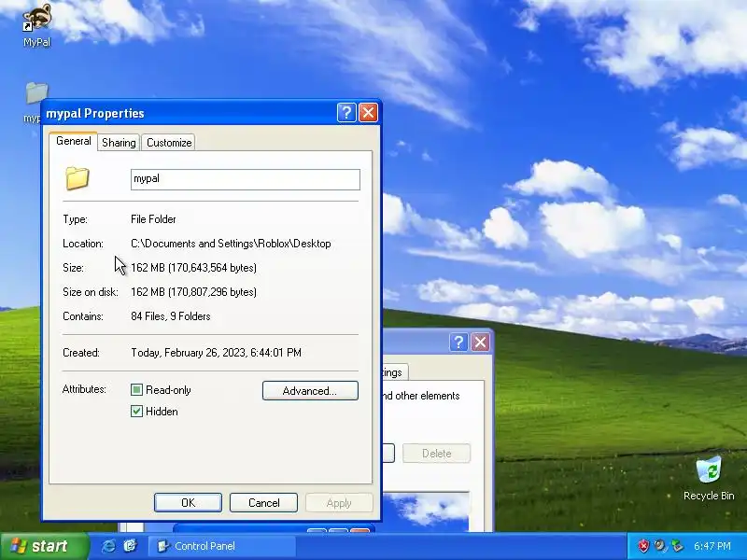Click the folder icon in the General tab
Viewport: 747px width, 560px height.
pos(78,178)
